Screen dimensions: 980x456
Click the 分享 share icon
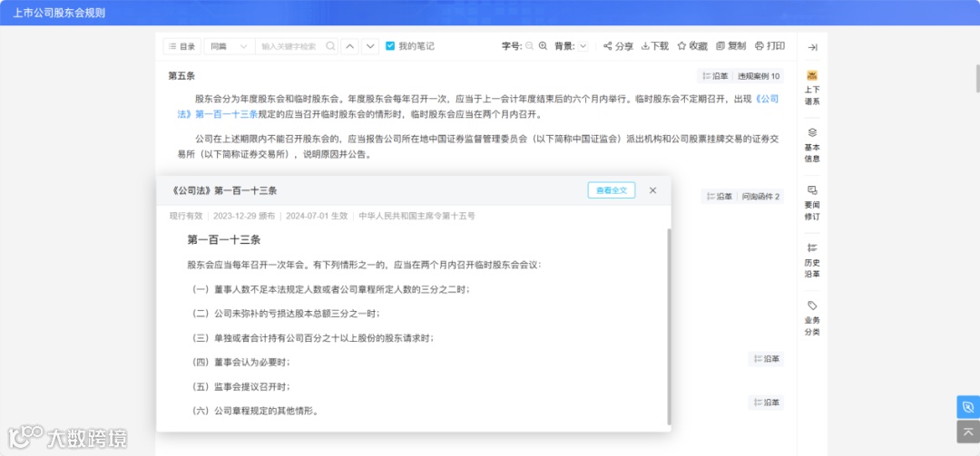[x=618, y=46]
